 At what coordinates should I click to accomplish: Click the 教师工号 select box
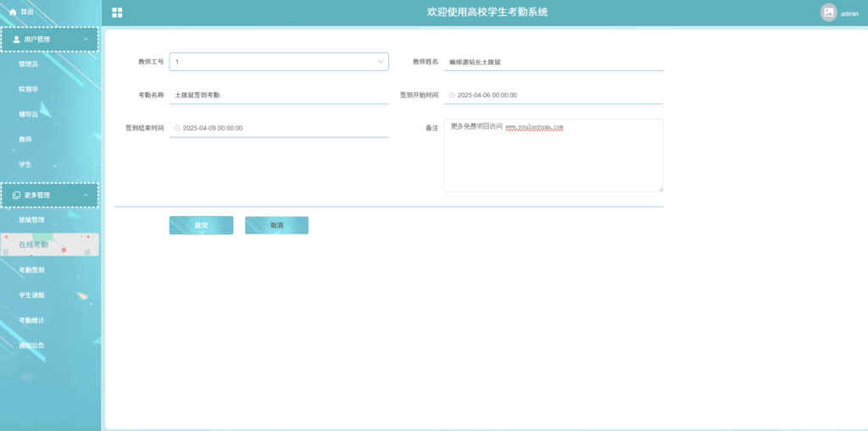[x=279, y=62]
